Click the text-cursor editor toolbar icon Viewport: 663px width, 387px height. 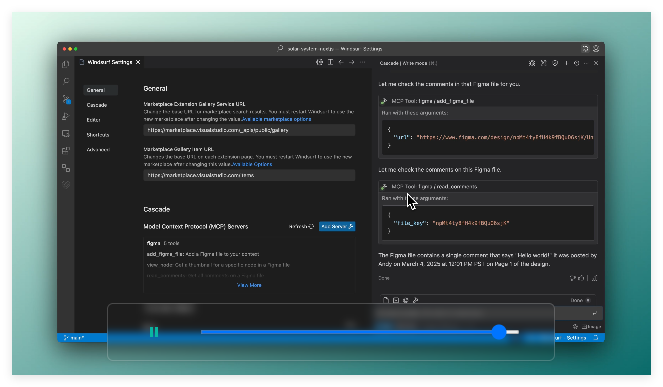pos(330,62)
